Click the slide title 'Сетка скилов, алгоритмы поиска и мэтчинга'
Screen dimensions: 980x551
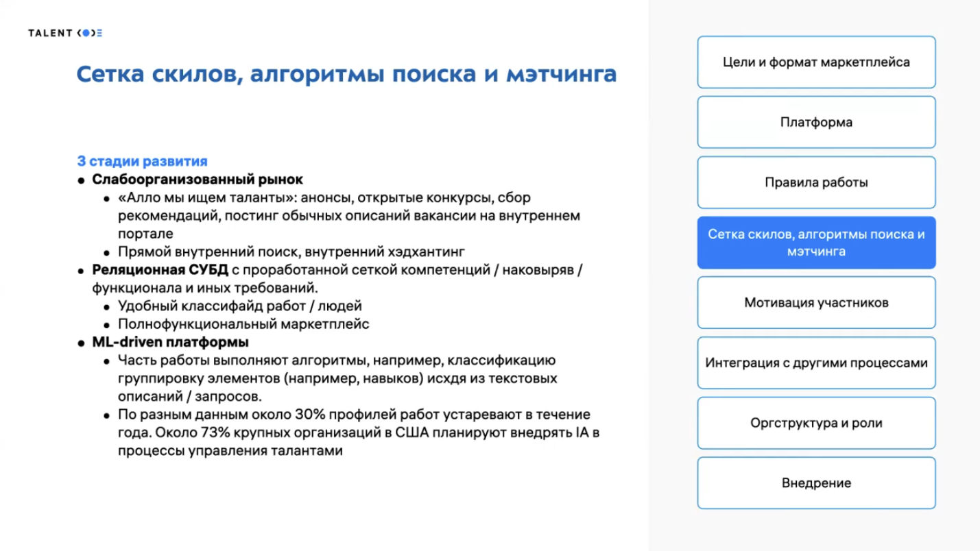click(346, 75)
